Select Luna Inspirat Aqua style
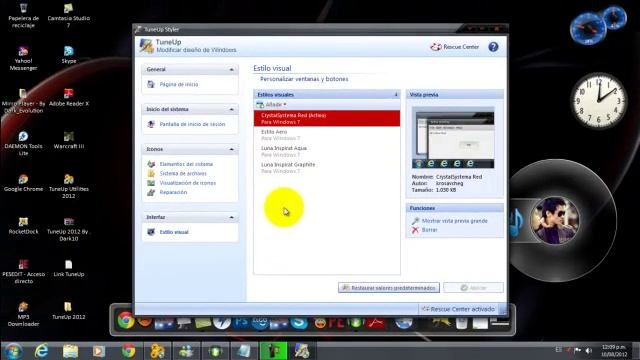 click(327, 151)
